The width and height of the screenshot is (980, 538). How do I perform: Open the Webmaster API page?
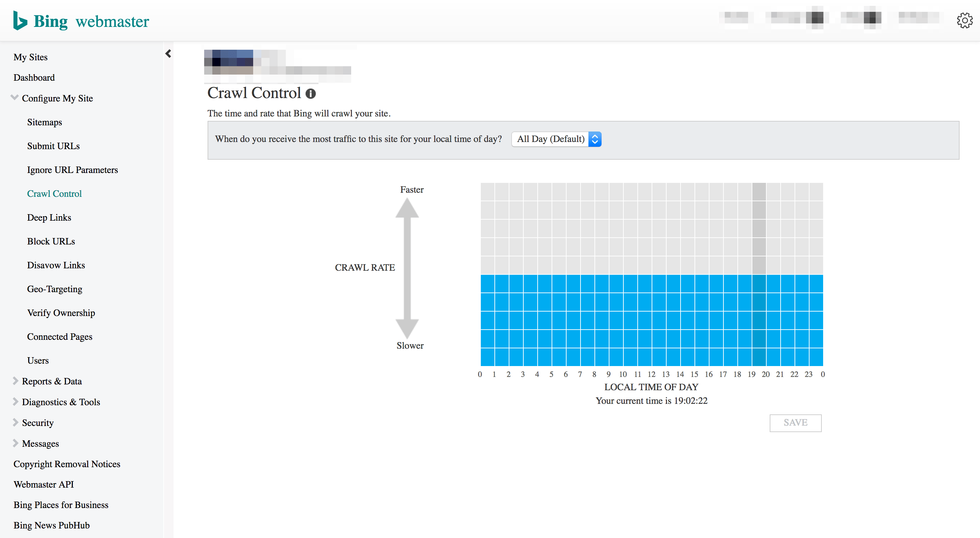[x=43, y=484]
